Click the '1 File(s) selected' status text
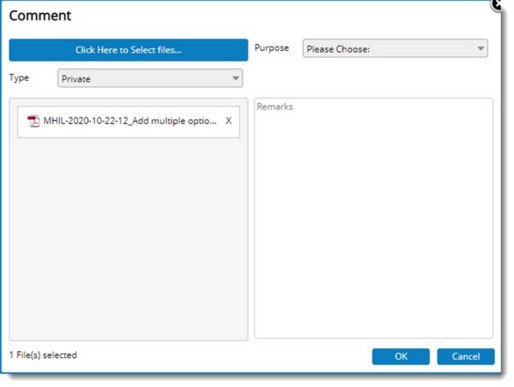This screenshot has height=387, width=514. tap(43, 355)
